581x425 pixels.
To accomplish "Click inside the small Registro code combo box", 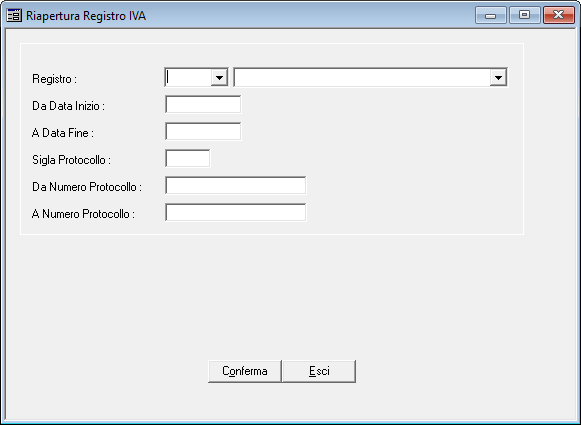I will tap(188, 77).
